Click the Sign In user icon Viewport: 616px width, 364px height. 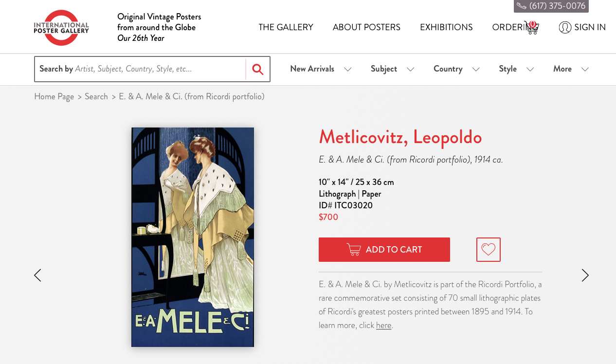(565, 27)
